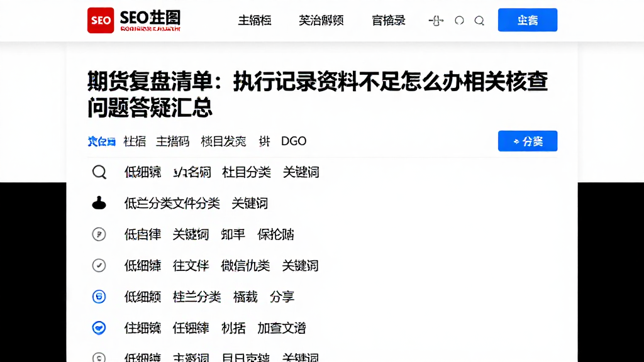Click 关键词 in the magnifier row
Screen dimensions: 644x362
point(301,172)
